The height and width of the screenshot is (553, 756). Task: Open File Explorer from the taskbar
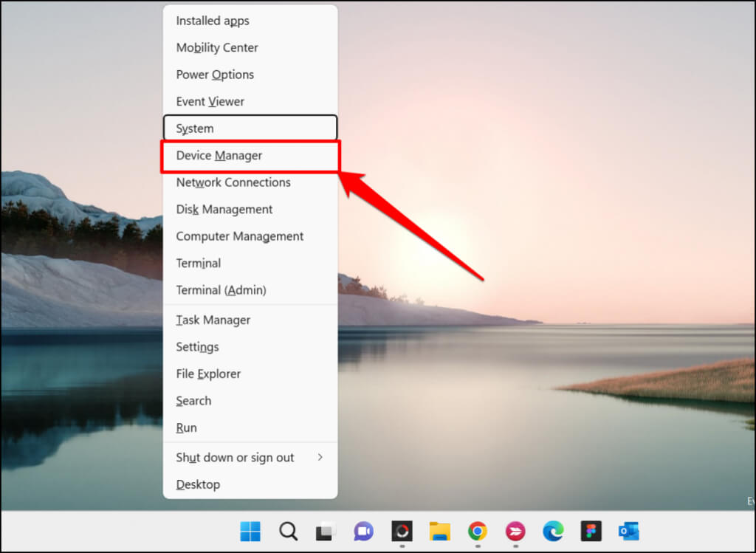(x=439, y=532)
